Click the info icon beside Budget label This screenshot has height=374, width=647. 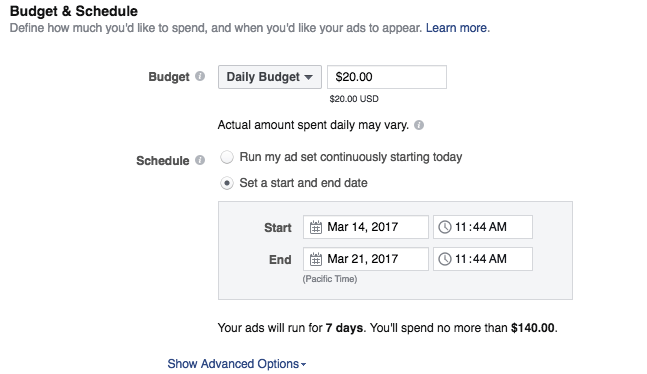point(200,76)
